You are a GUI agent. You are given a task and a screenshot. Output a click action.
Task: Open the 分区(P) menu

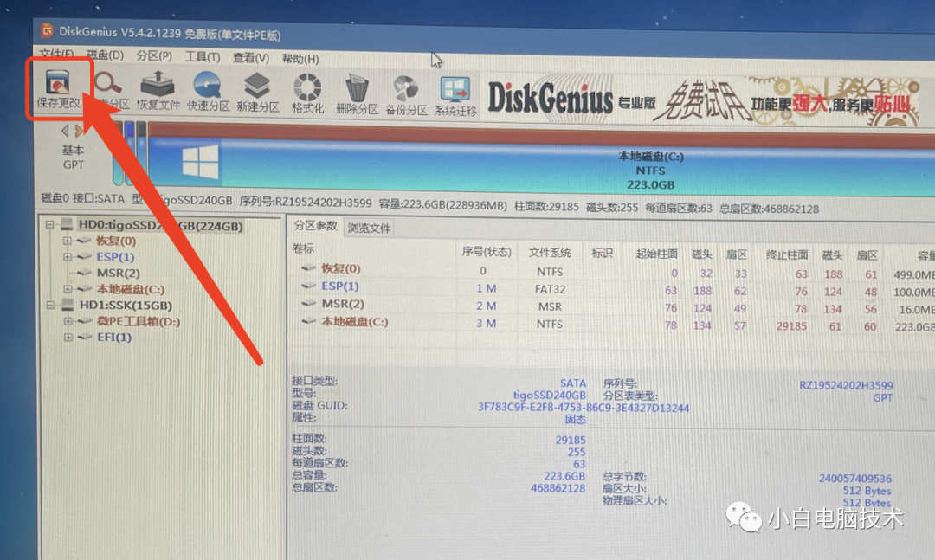154,56
